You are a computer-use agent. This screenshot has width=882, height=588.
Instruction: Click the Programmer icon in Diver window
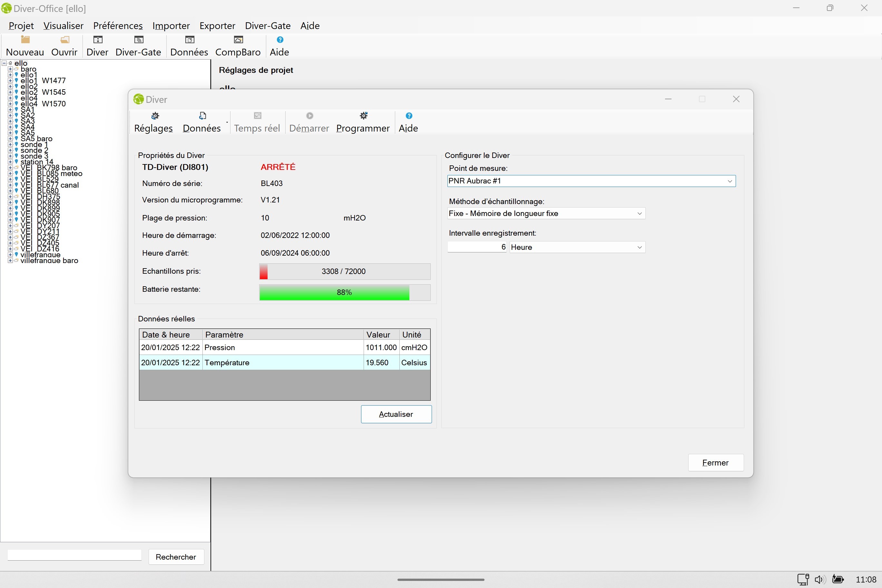click(363, 122)
